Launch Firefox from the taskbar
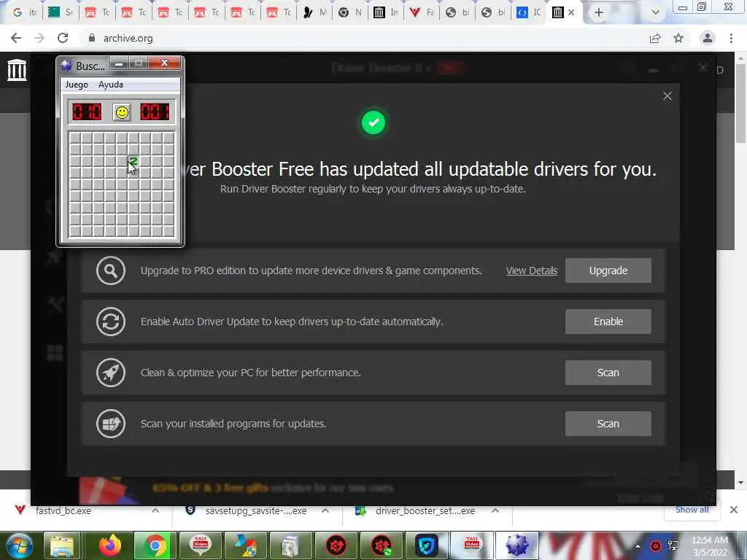Screen dimensions: 747x560 pyautogui.click(x=110, y=545)
